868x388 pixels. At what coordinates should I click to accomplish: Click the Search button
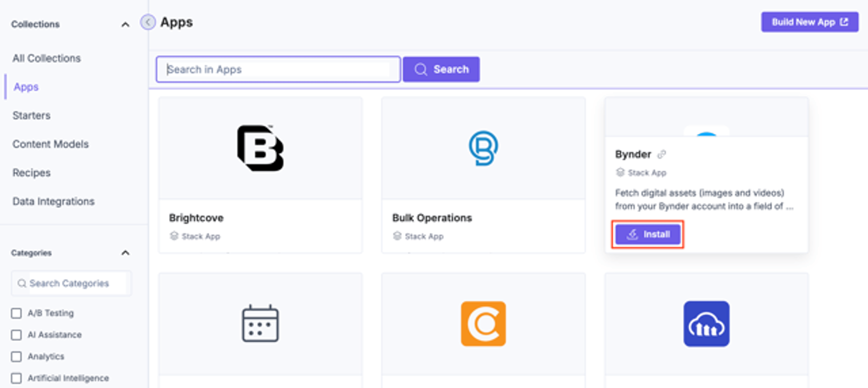click(441, 69)
